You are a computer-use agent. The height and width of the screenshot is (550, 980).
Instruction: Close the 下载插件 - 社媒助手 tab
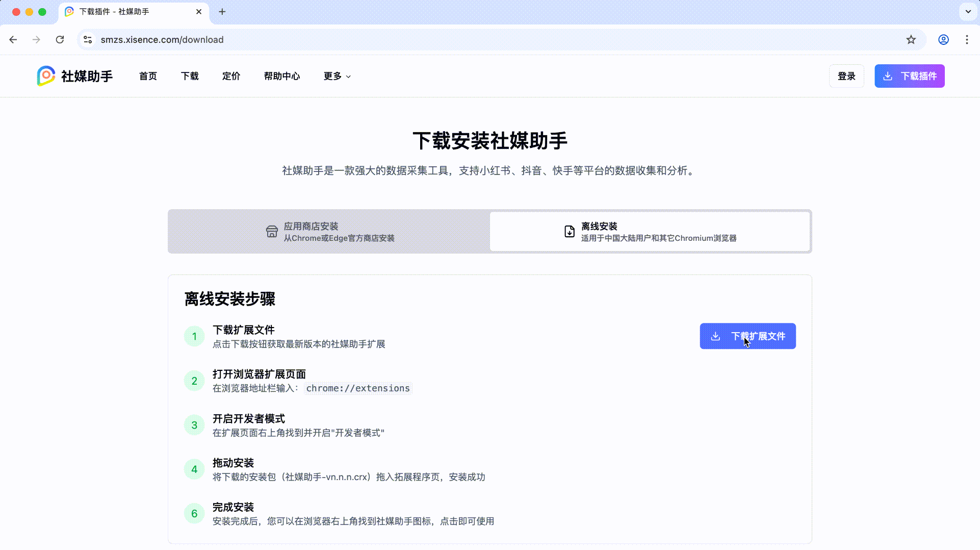[199, 12]
